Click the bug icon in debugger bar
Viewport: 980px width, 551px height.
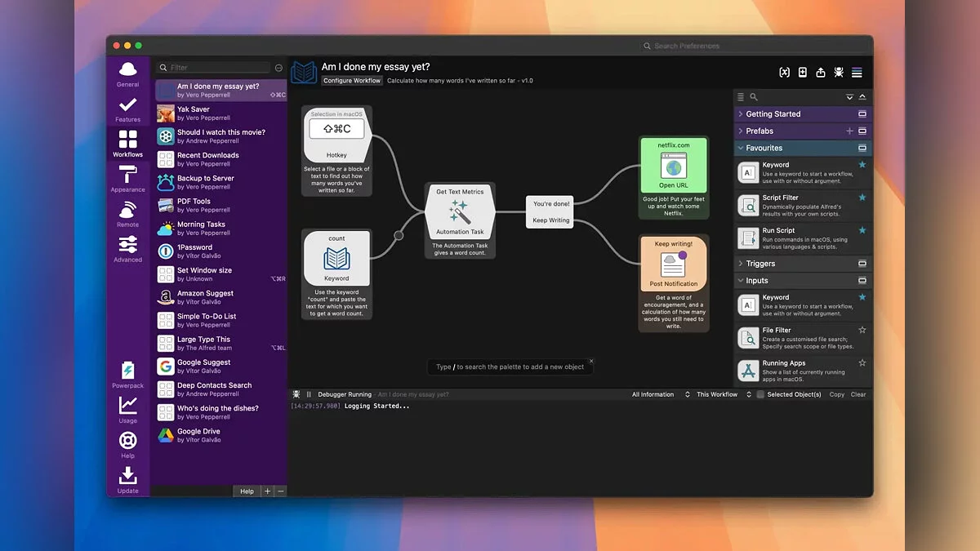296,394
